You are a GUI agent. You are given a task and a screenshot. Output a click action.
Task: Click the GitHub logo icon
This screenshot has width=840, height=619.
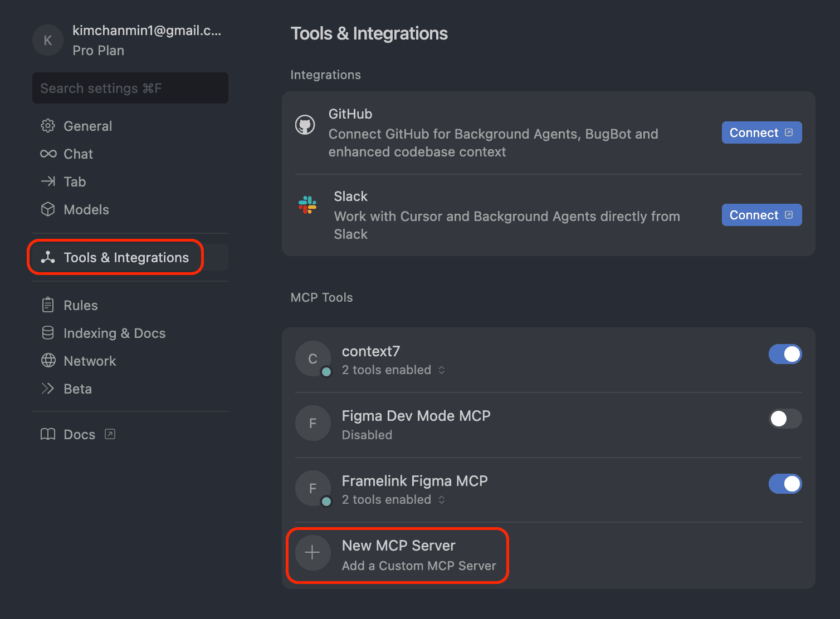click(305, 125)
